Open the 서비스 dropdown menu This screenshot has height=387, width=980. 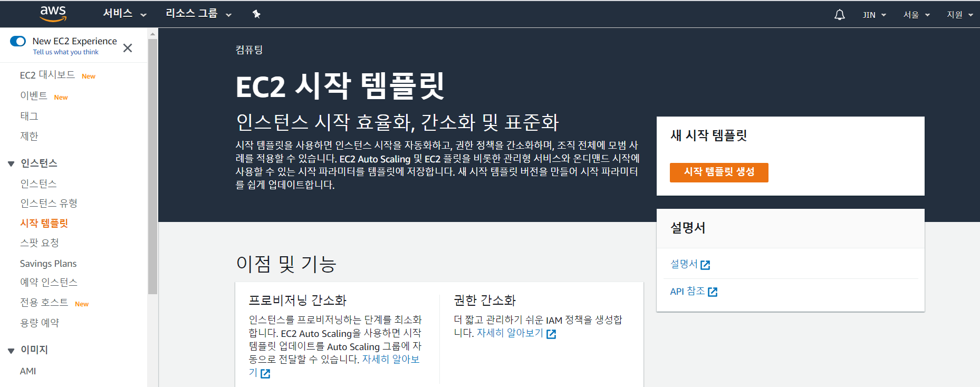[x=124, y=14]
